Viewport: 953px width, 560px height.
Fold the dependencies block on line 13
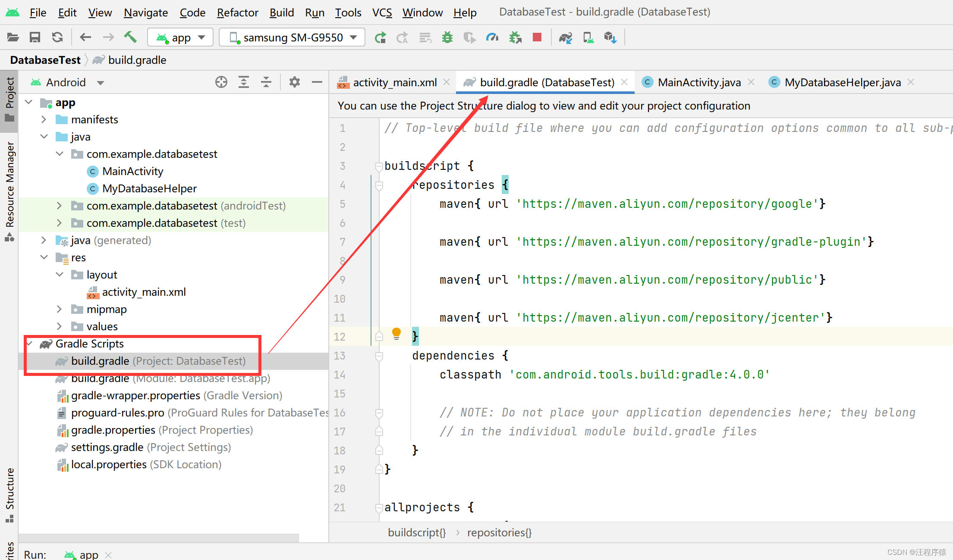coord(379,356)
